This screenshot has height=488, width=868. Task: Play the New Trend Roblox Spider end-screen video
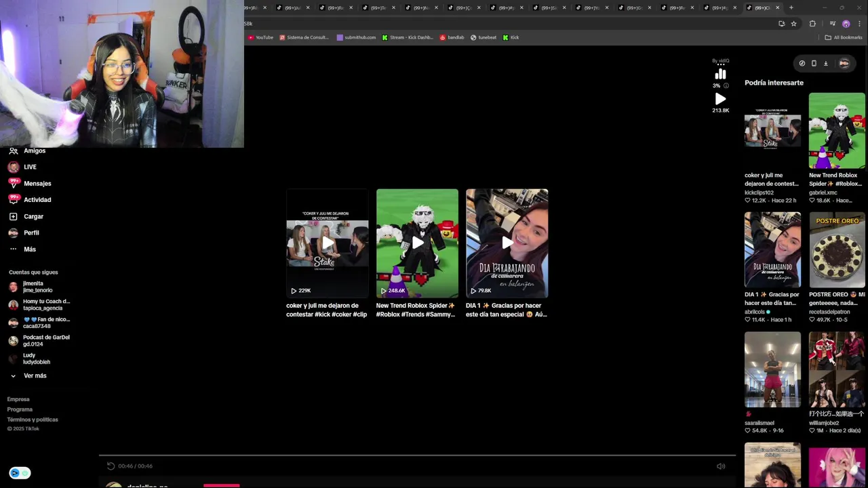[417, 243]
